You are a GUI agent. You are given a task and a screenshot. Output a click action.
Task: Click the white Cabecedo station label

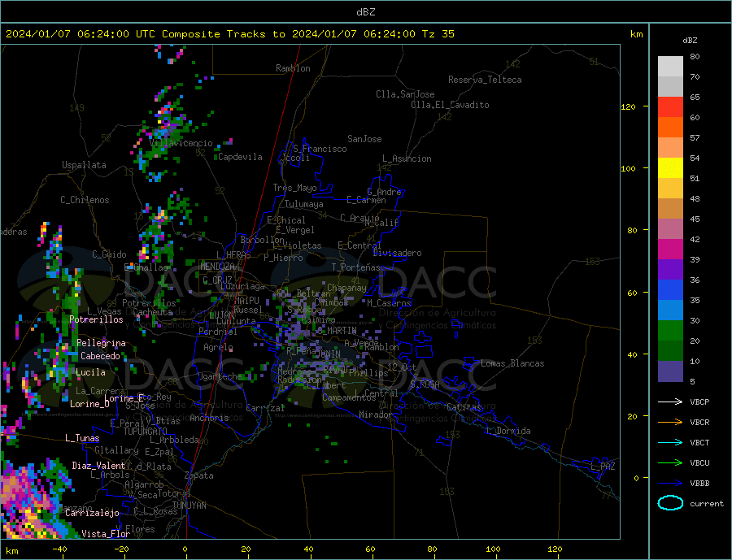[x=100, y=356]
